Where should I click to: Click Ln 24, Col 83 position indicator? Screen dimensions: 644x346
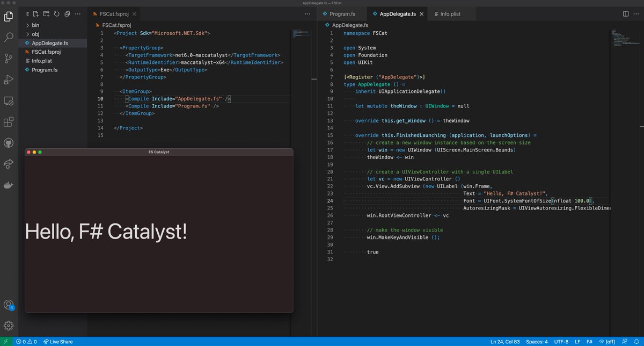tap(504, 342)
